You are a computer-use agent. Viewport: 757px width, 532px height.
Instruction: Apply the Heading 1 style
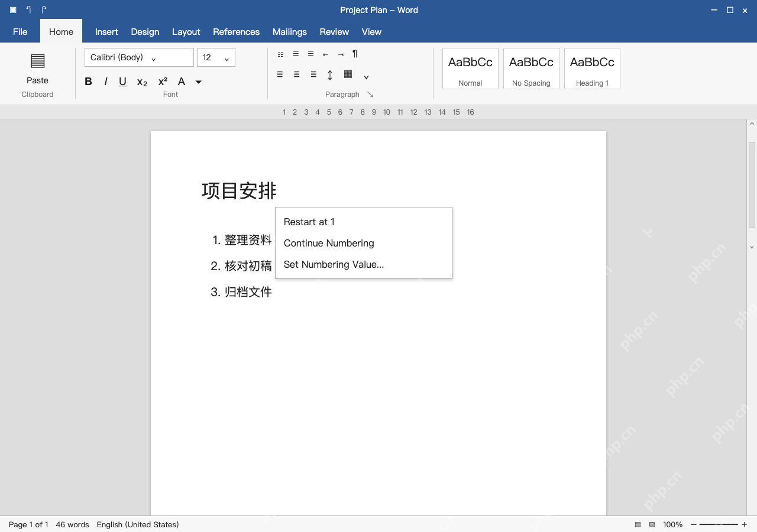pos(592,69)
